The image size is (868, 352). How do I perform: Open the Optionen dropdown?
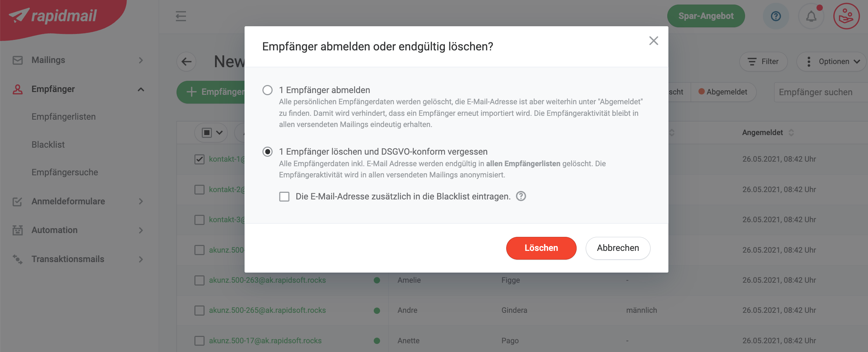(x=832, y=62)
